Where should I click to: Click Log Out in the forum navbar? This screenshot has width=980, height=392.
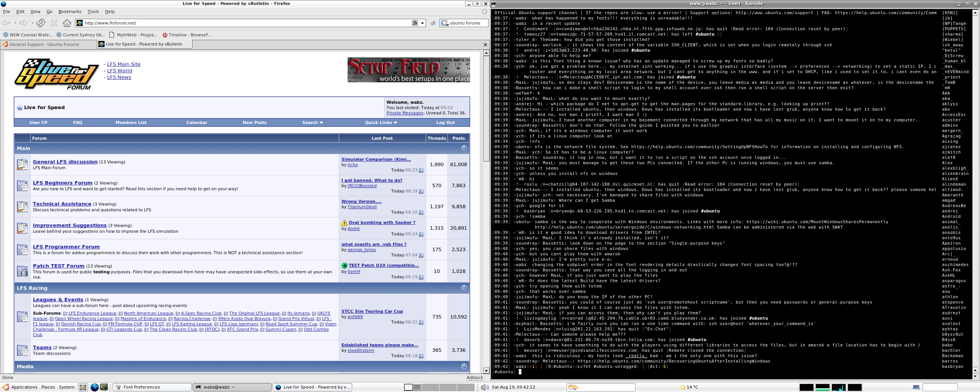coord(446,122)
